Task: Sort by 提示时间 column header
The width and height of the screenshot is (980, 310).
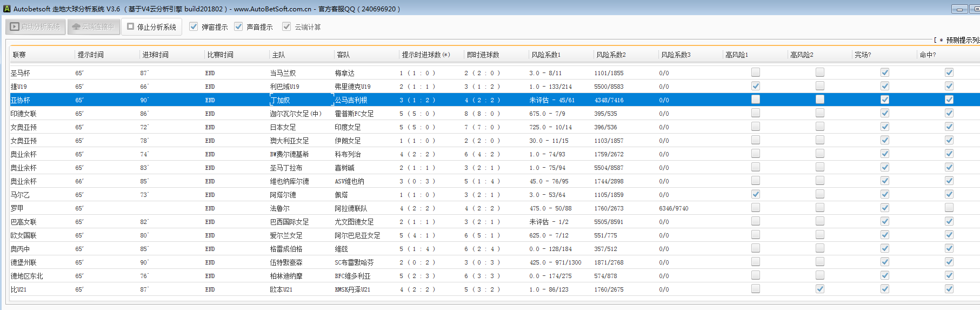Action: (x=90, y=55)
